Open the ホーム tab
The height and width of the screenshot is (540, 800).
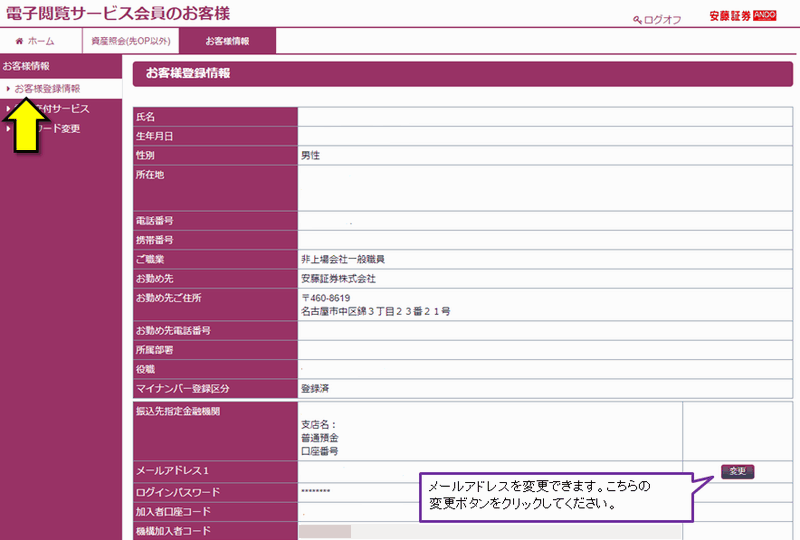(x=41, y=41)
